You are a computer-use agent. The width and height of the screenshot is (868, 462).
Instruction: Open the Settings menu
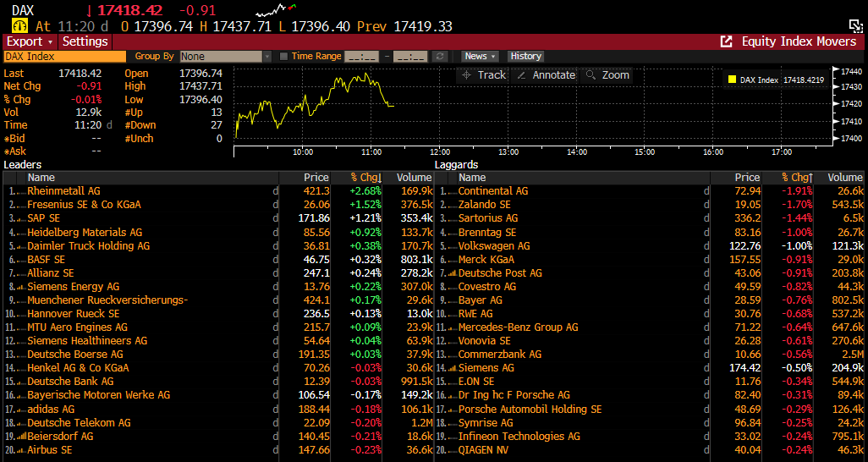[85, 41]
